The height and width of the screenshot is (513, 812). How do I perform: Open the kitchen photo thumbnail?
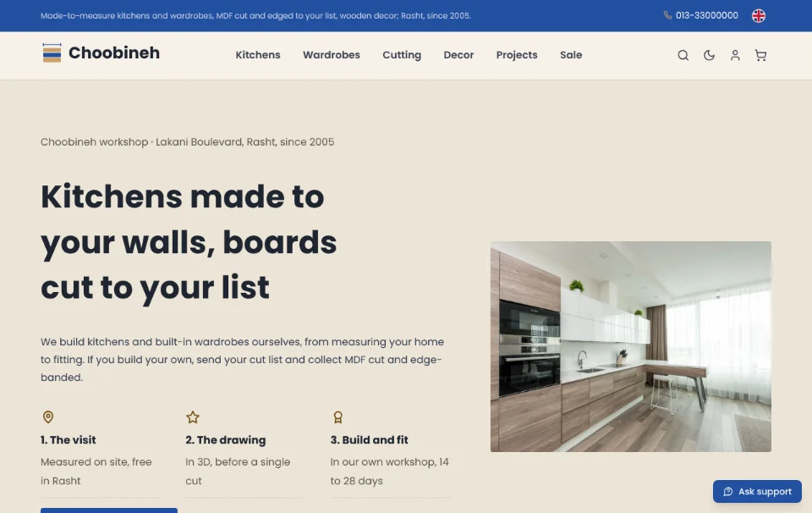click(x=631, y=347)
